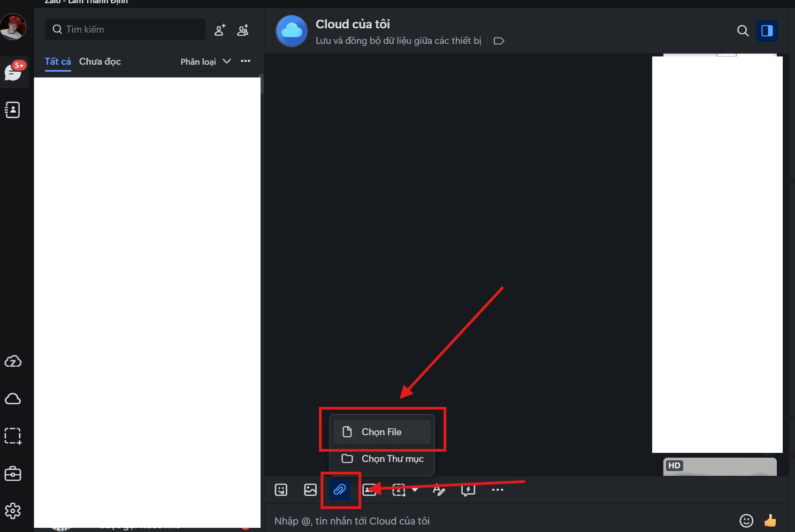Screen dimensions: 795x532
Task: Click the name card icon
Action: click(x=370, y=490)
